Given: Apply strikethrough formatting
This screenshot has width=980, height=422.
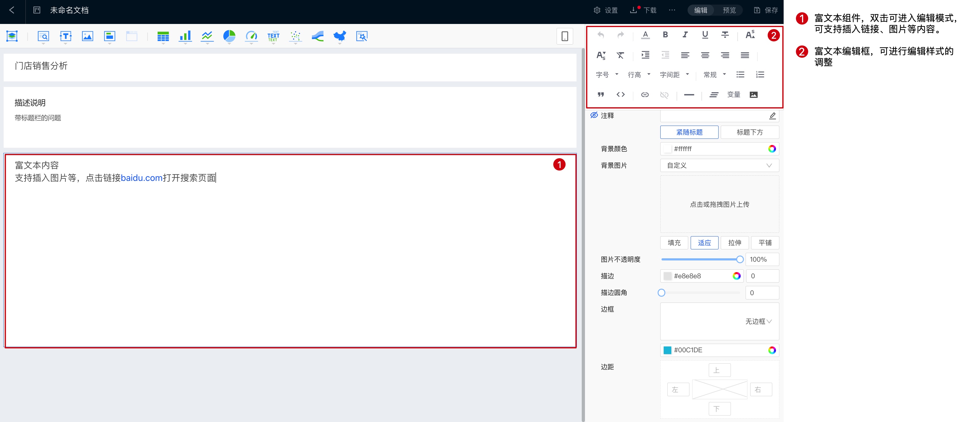Looking at the screenshot, I should [x=725, y=35].
